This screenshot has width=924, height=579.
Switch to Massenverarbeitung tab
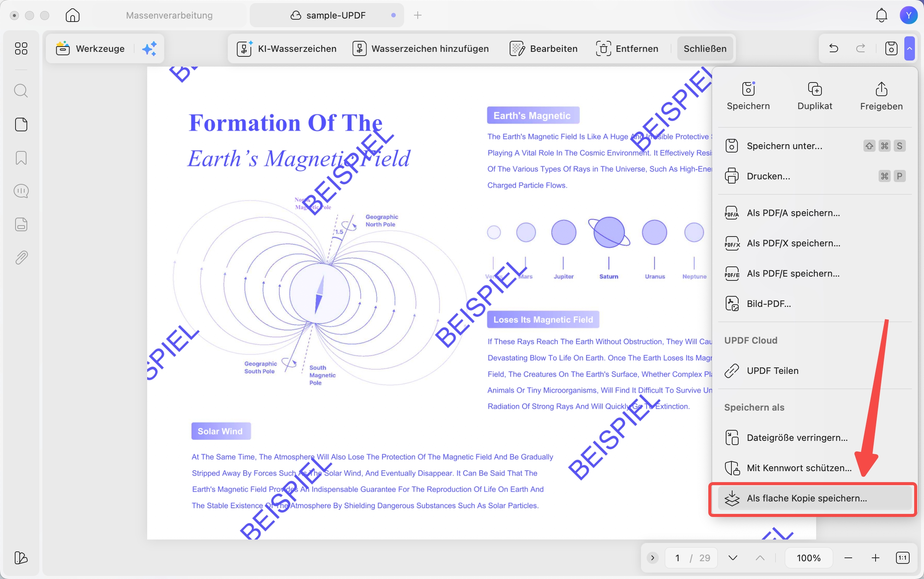point(169,15)
